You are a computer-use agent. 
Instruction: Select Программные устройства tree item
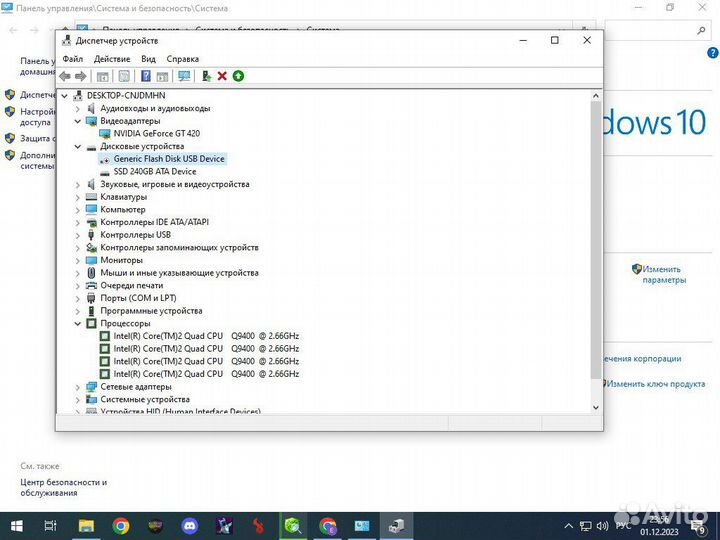click(151, 311)
